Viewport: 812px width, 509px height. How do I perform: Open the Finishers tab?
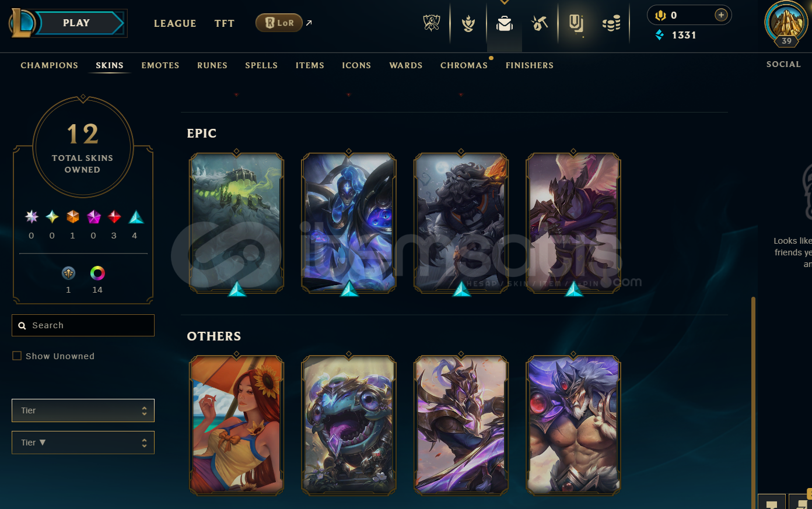[530, 65]
